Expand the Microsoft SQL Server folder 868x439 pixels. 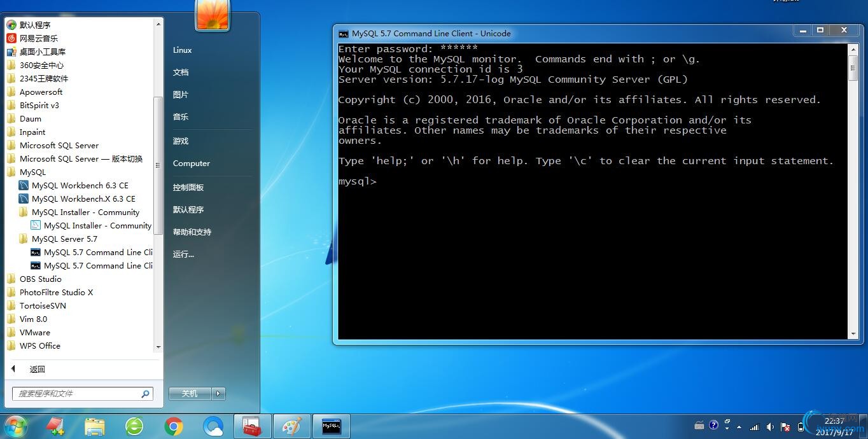pos(59,145)
